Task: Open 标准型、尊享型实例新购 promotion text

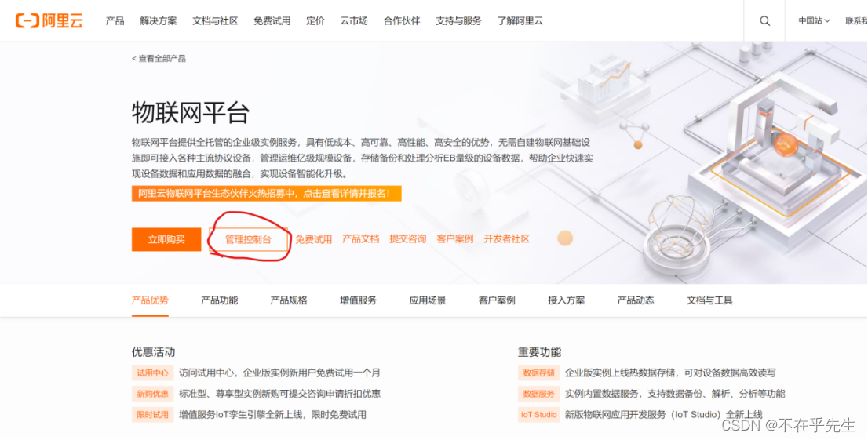Action: (279, 394)
